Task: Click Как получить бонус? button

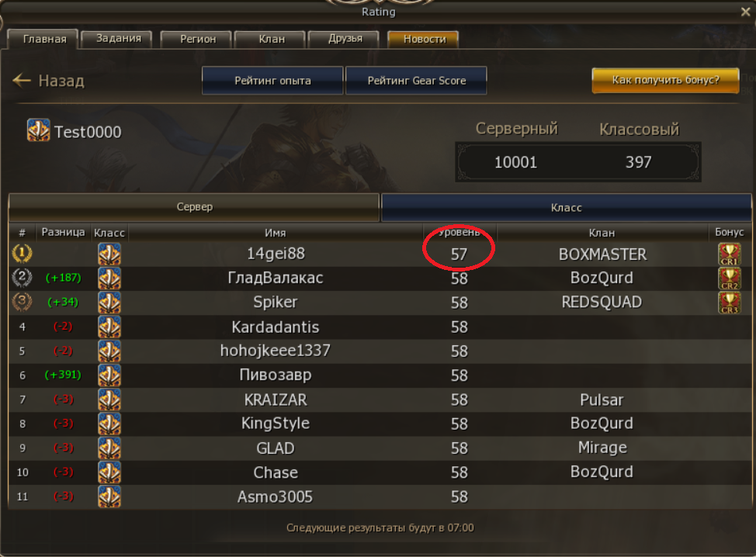Action: [665, 80]
